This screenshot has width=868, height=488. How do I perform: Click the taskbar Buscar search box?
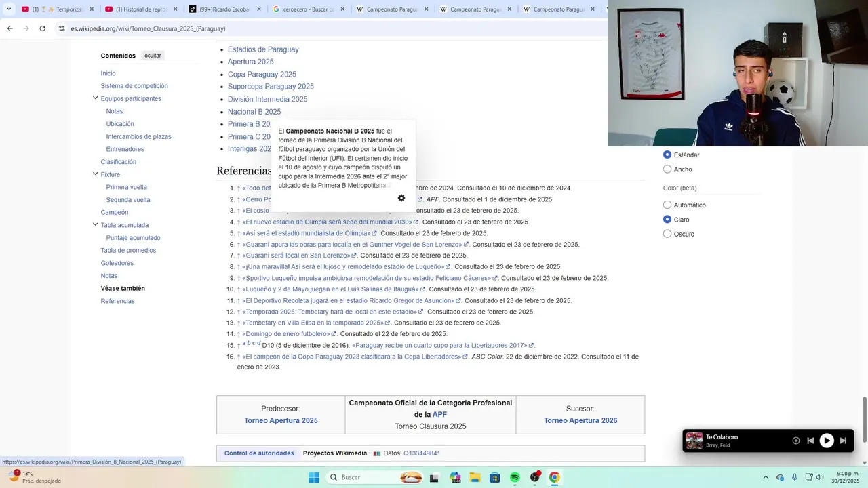click(x=376, y=477)
